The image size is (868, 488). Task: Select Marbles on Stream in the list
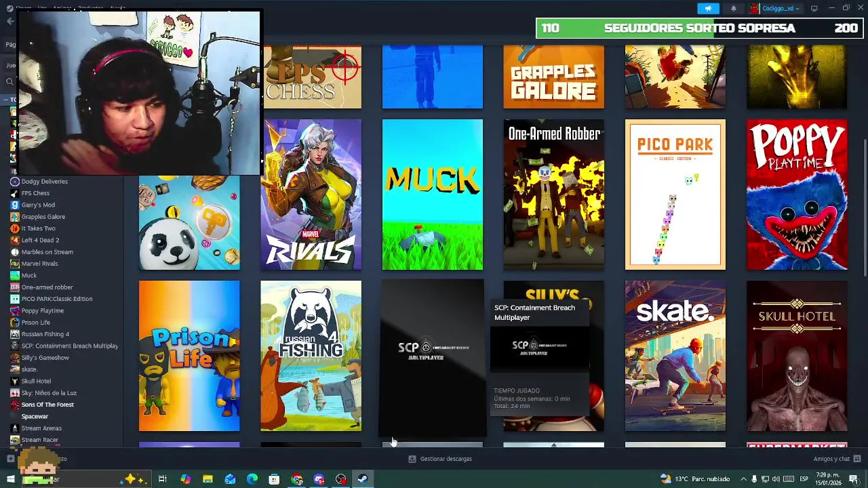point(47,252)
